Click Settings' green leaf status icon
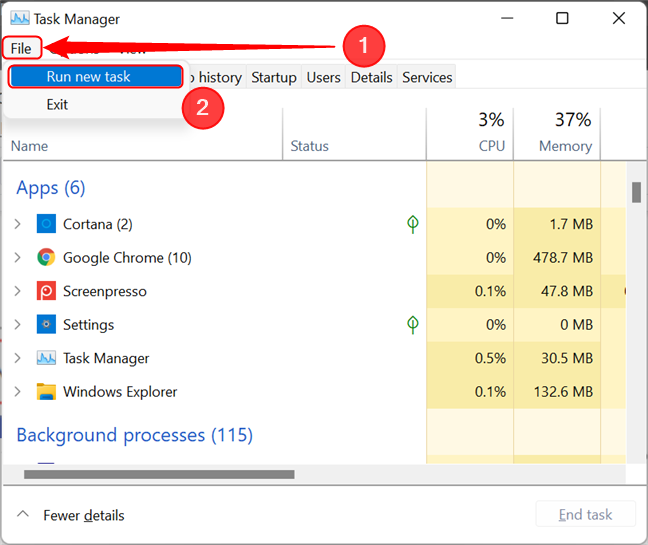The image size is (648, 545). tap(413, 325)
